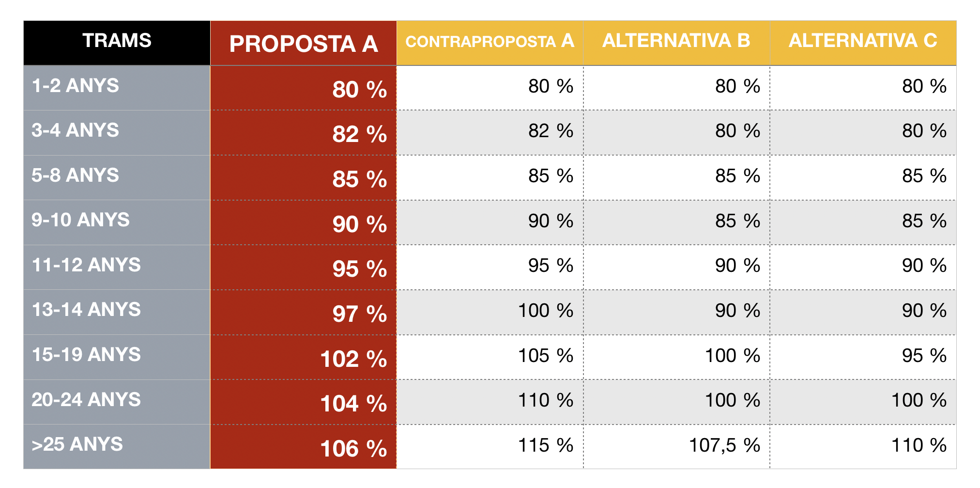
Task: Select the 1-2 ANYS row label
Action: 76,86
